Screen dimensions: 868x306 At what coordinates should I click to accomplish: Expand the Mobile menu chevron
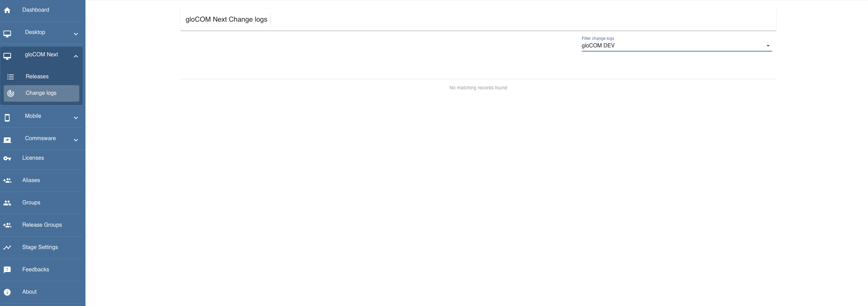tap(76, 118)
